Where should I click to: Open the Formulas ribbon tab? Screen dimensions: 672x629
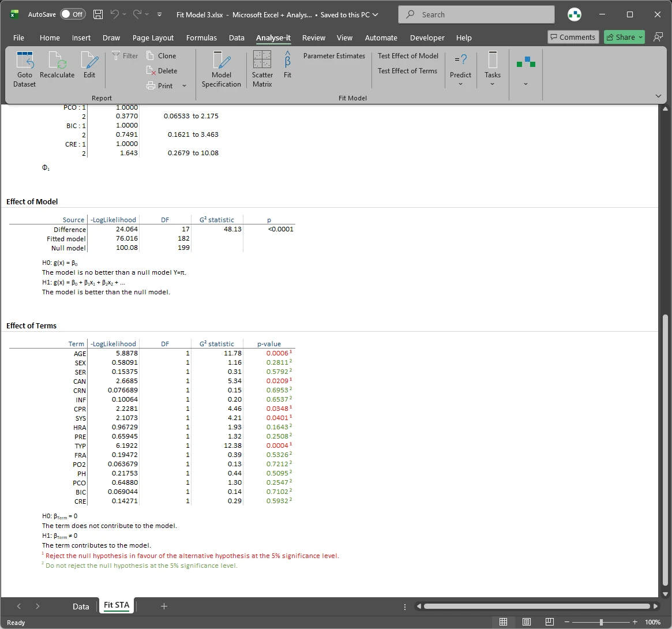coord(201,38)
